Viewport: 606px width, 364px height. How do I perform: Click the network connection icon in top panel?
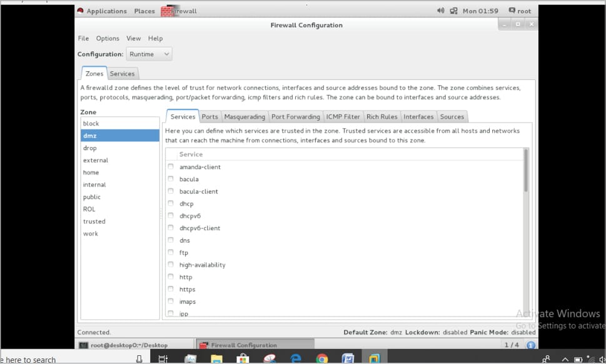click(453, 11)
